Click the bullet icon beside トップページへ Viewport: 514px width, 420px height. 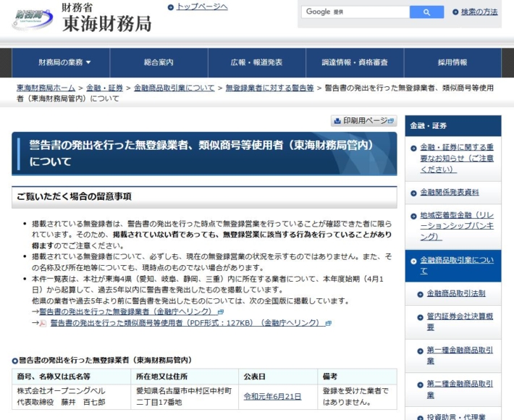170,7
